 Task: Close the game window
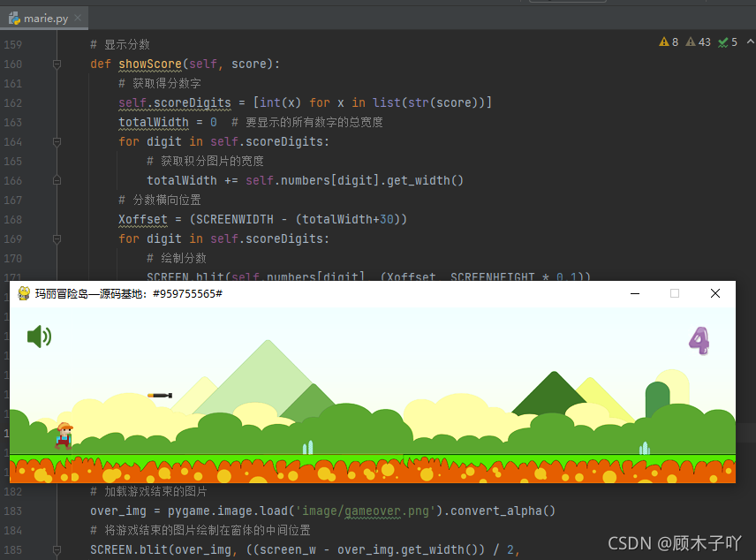click(715, 293)
